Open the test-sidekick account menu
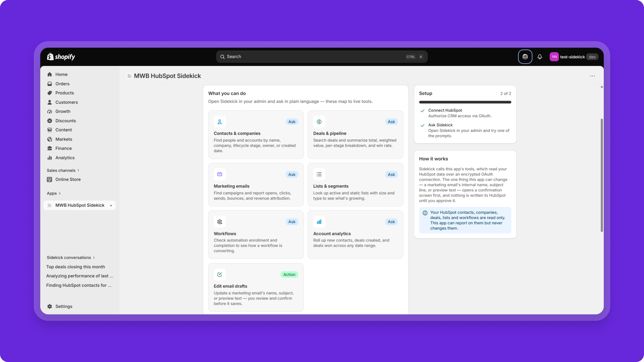644x362 pixels. [x=574, y=57]
